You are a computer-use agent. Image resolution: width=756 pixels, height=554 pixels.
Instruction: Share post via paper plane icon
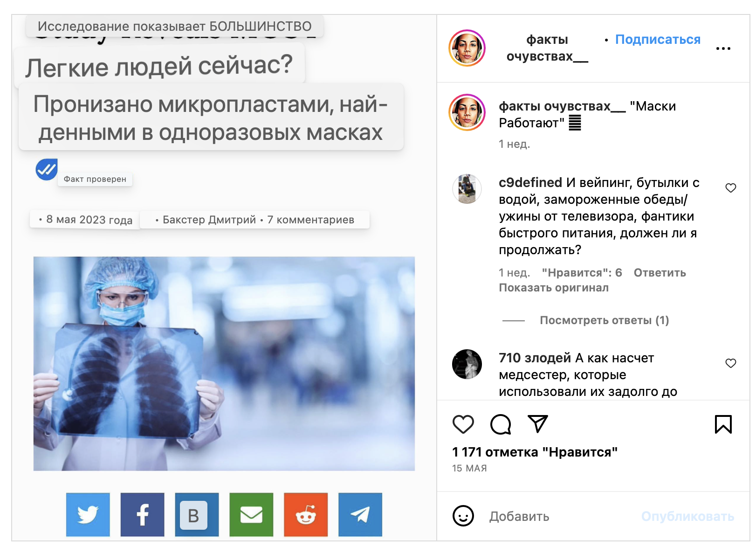pos(537,423)
